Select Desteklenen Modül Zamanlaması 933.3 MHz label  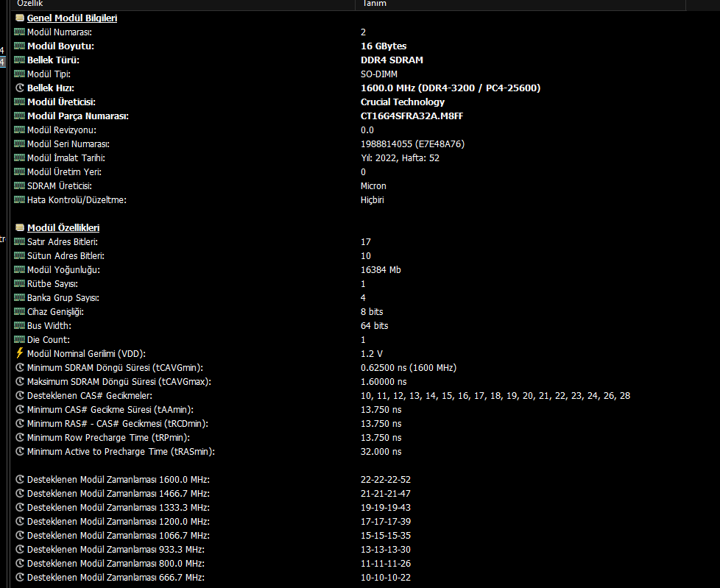(x=116, y=550)
